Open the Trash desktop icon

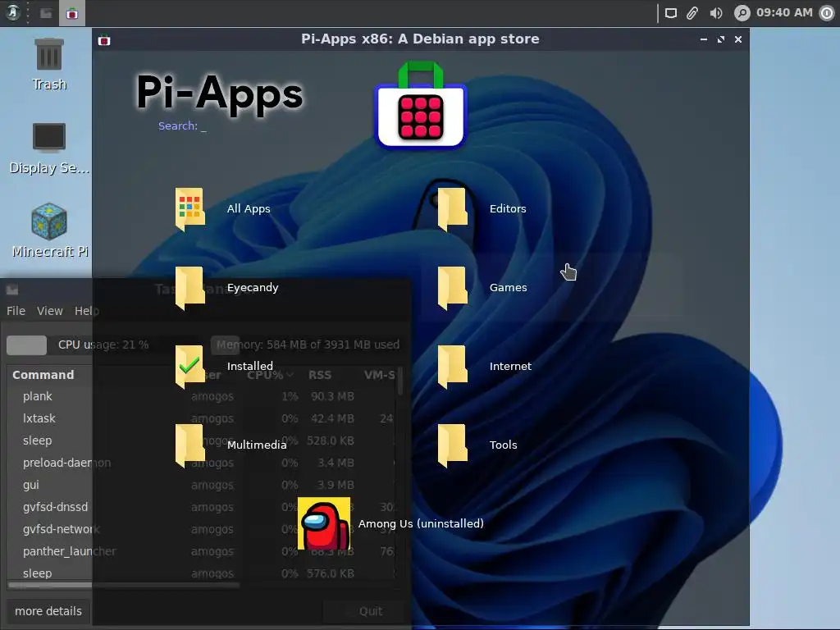[x=49, y=55]
